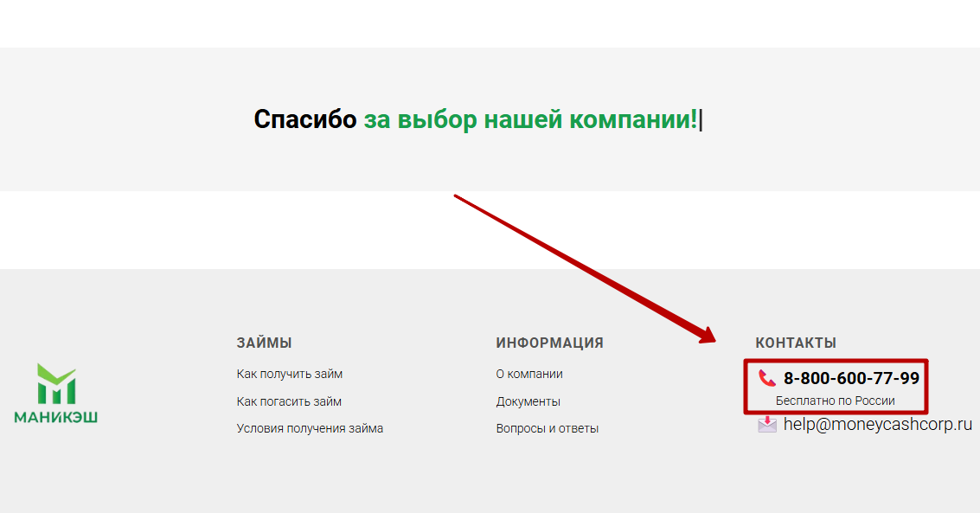
Task: Open the 'Как получить займ' link
Action: 290,375
